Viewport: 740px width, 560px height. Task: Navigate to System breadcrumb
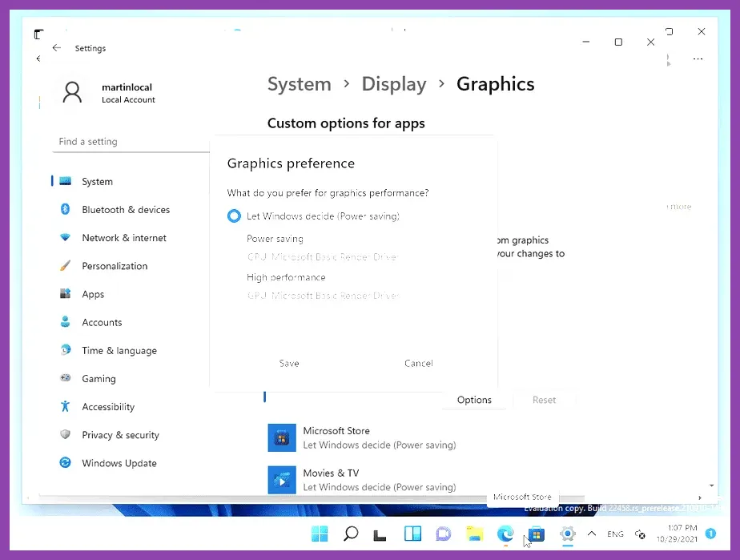tap(300, 84)
